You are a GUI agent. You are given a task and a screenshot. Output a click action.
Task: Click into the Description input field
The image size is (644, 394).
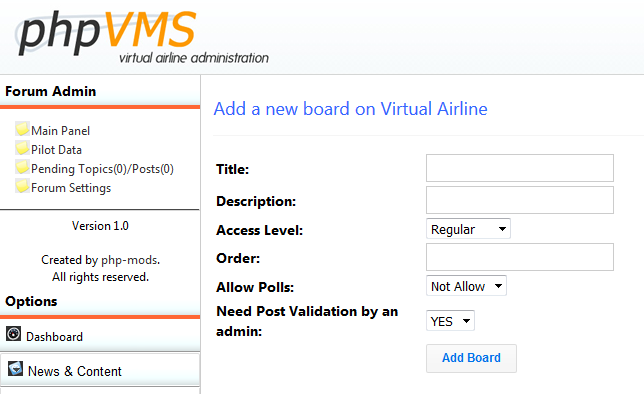coord(520,200)
